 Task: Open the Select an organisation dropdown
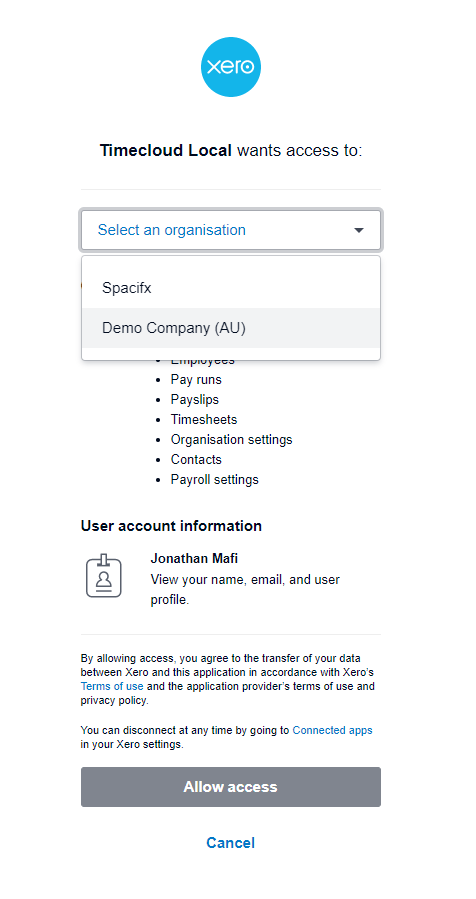click(231, 230)
